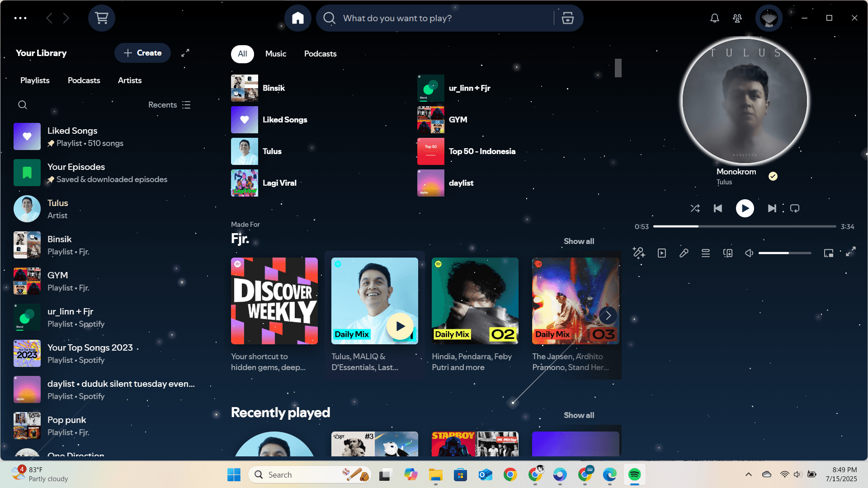Show next Made For cards arrow
The image size is (868, 488).
(x=608, y=315)
